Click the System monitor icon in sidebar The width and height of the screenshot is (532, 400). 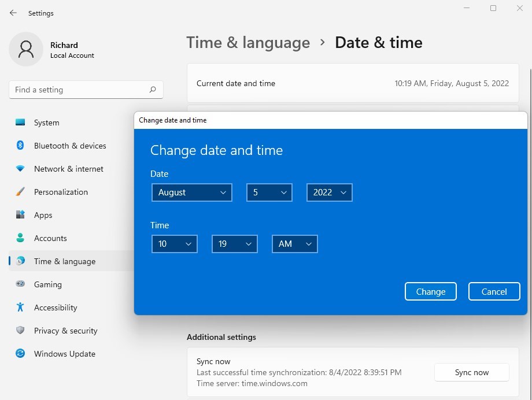20,123
